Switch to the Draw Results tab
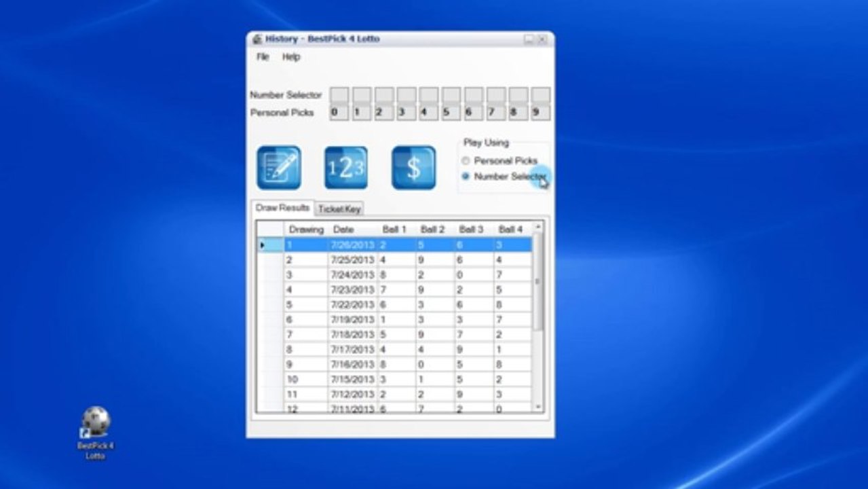The width and height of the screenshot is (868, 489). [282, 208]
